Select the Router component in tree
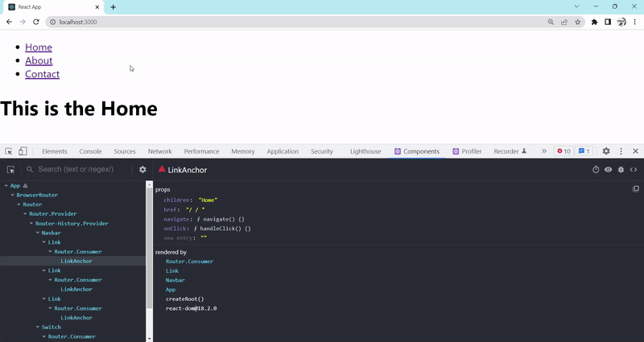644x342 pixels. pyautogui.click(x=32, y=204)
